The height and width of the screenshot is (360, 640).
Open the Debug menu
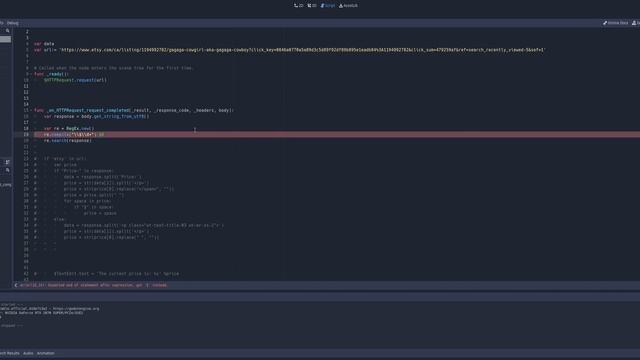(x=13, y=23)
